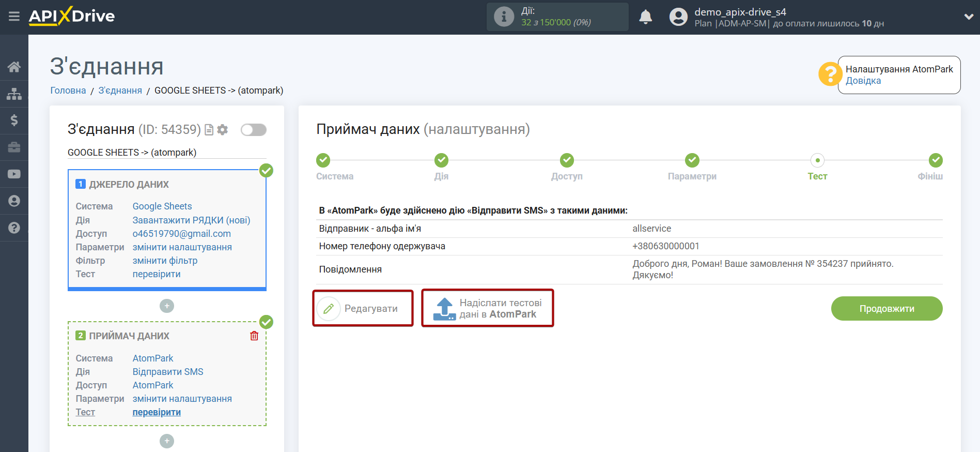Click the allservice sender value
Viewport: 980px width, 452px height.
tap(652, 229)
